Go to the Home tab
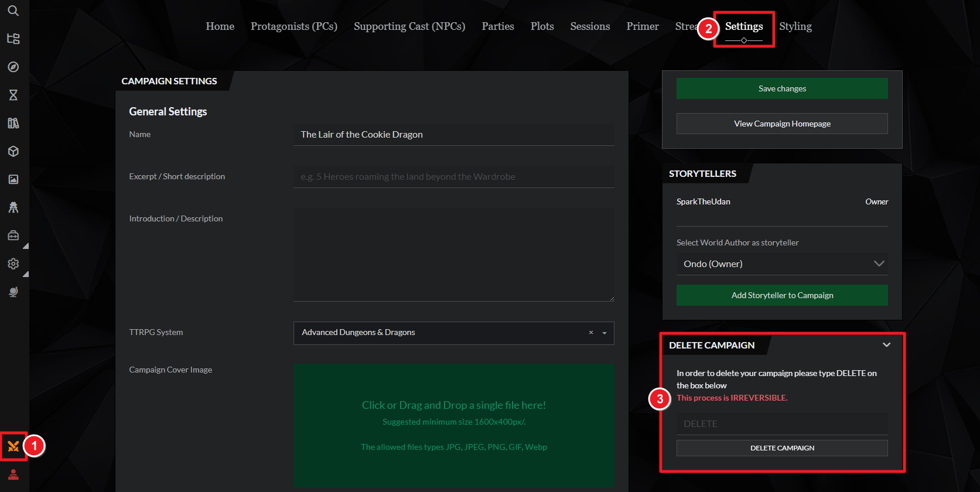Viewport: 980px width, 492px height. point(220,26)
